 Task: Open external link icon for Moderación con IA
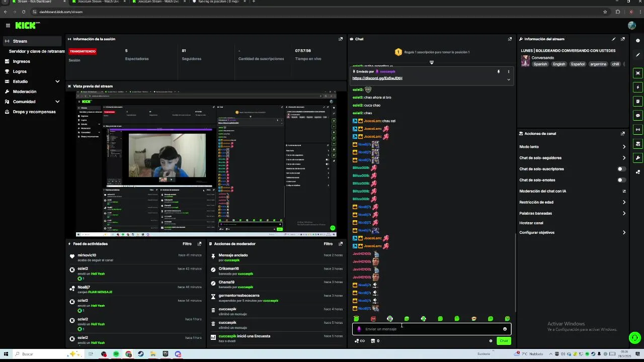[x=624, y=191]
